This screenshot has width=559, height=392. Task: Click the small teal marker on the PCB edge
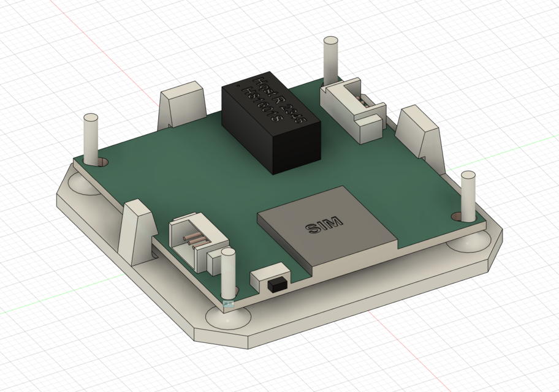coord(230,305)
